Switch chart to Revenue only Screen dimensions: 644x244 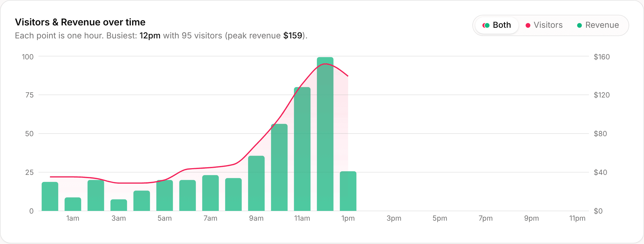(598, 25)
